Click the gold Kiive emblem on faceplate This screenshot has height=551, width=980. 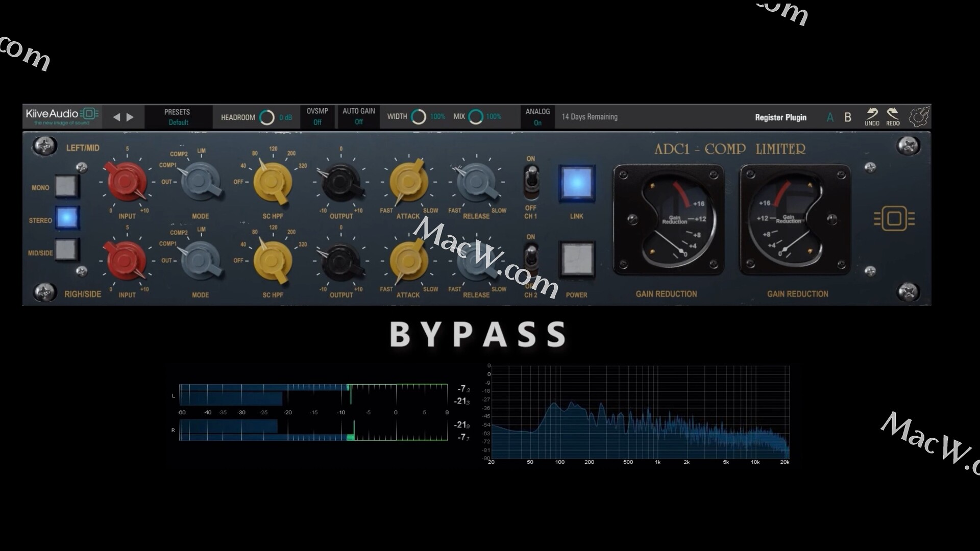coord(894,219)
